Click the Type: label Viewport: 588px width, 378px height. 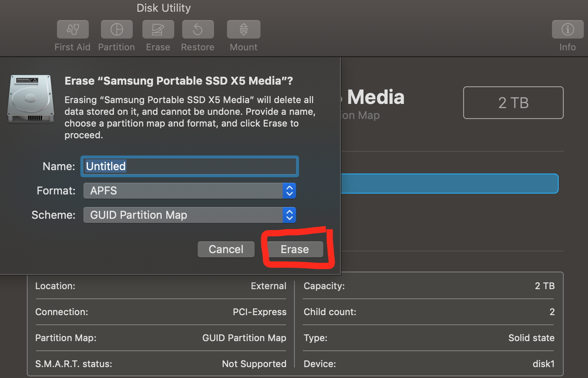click(315, 338)
